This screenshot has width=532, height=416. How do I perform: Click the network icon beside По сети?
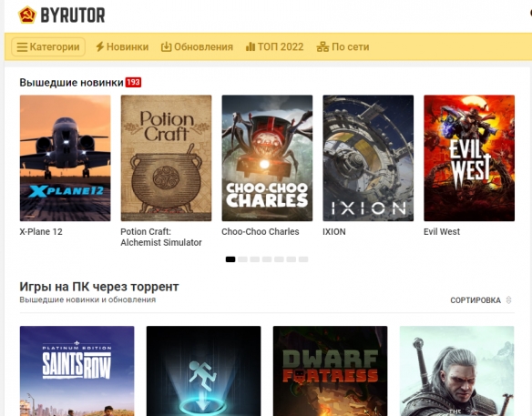tap(322, 46)
